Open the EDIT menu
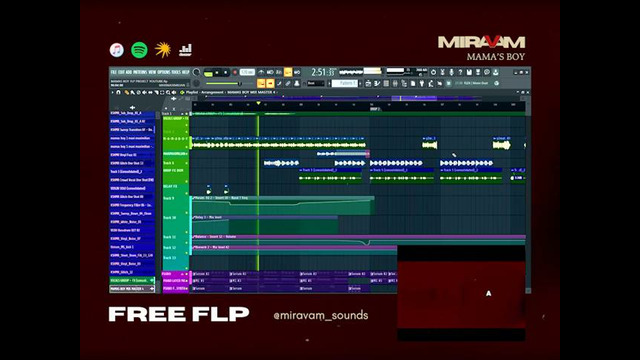Image resolution: width=640 pixels, height=360 pixels. [121, 72]
